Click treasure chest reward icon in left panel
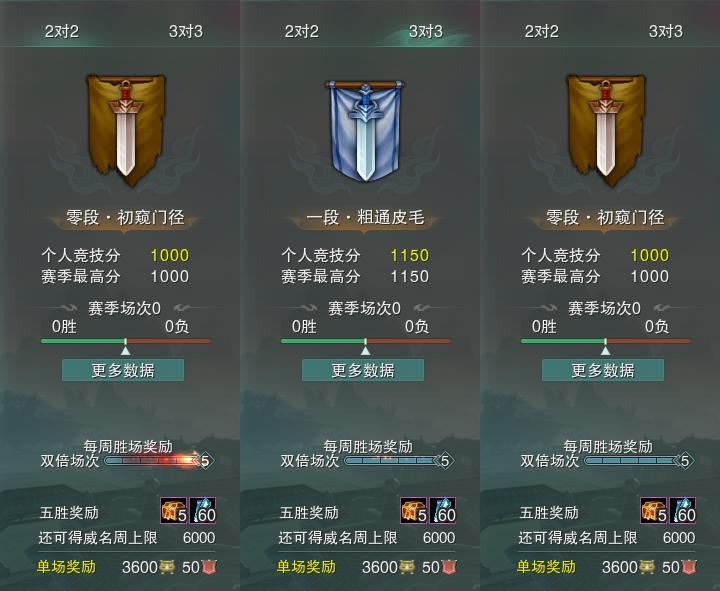720x591 pixels. pos(174,510)
